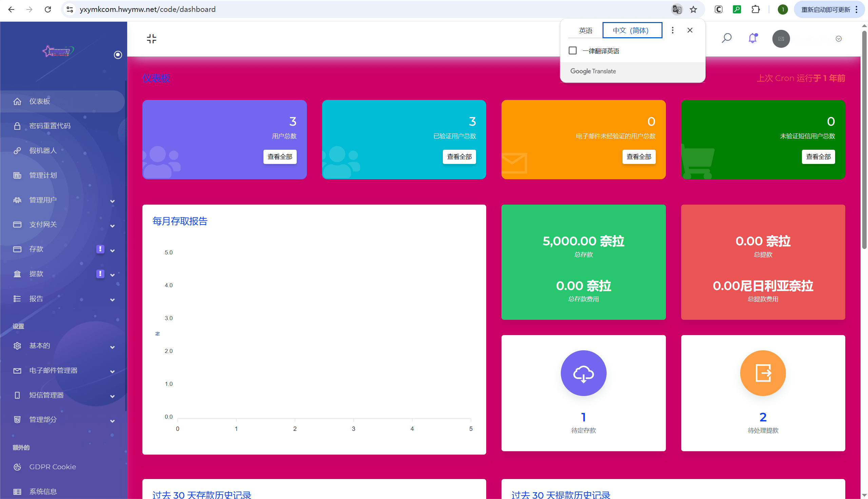Open the search magnifier icon
The width and height of the screenshot is (868, 499).
point(726,38)
